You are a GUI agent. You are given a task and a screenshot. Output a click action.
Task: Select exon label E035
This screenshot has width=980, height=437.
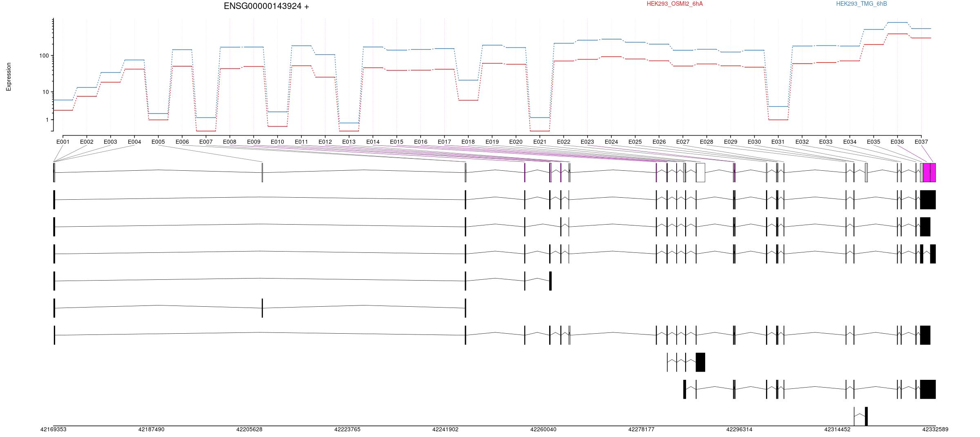pos(873,142)
